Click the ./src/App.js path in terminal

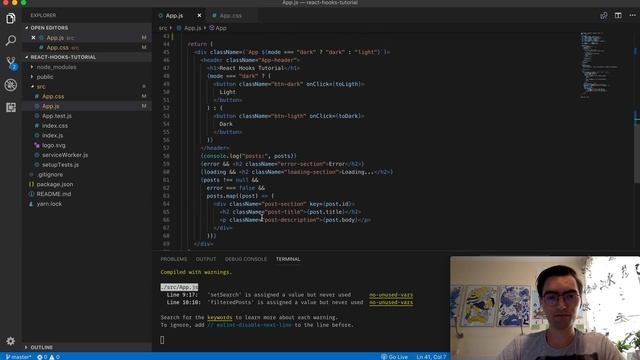179,287
